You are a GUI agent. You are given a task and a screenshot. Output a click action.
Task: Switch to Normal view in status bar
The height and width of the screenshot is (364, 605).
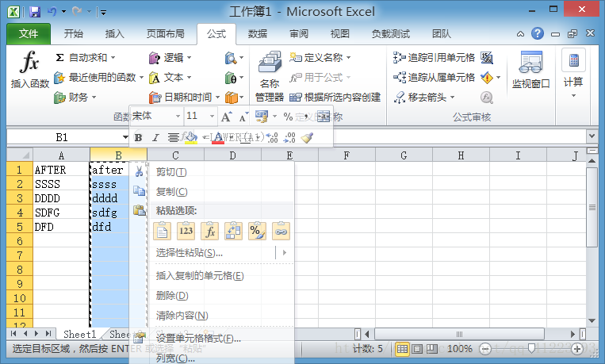pyautogui.click(x=402, y=349)
